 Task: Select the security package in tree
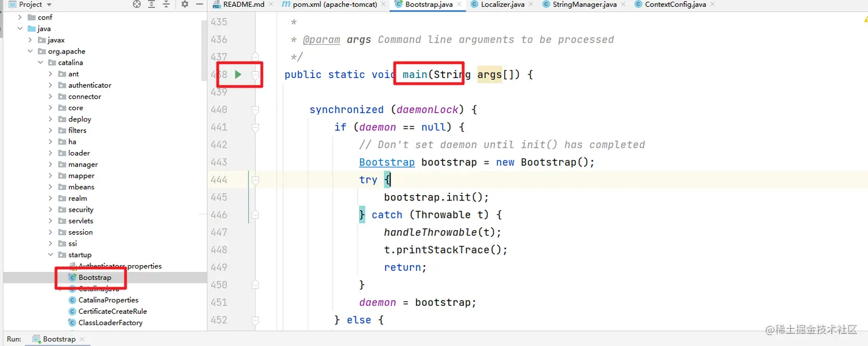[81, 209]
